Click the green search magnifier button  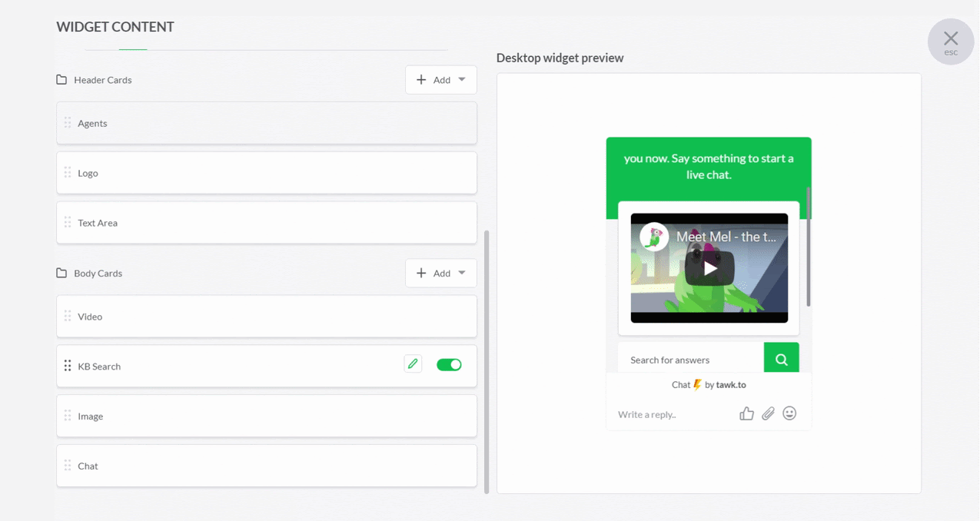782,359
